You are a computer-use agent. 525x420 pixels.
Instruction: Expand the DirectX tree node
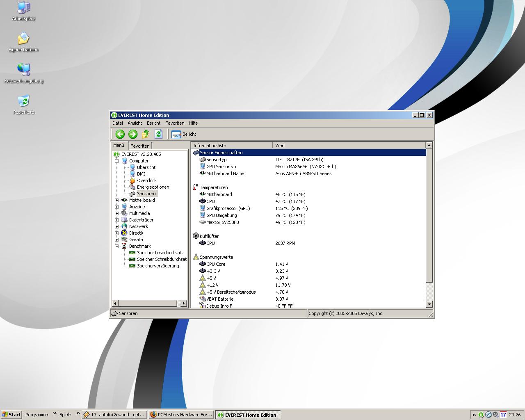(117, 233)
